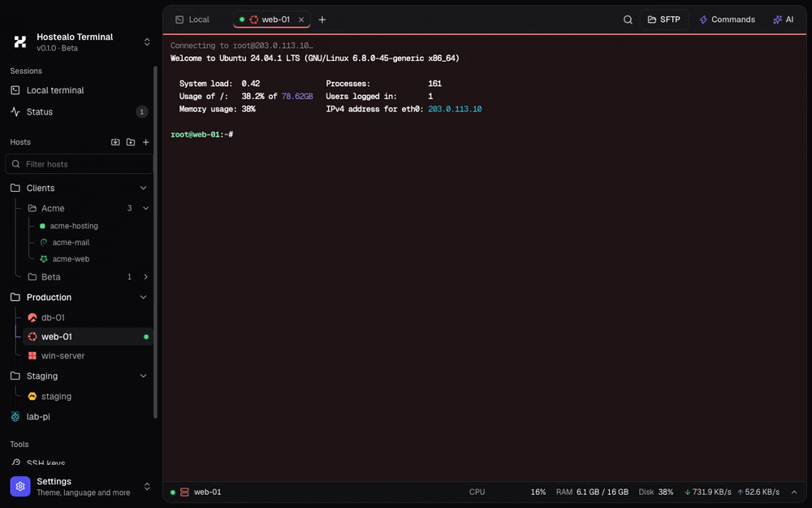Click the Settings gear icon

[20, 487]
